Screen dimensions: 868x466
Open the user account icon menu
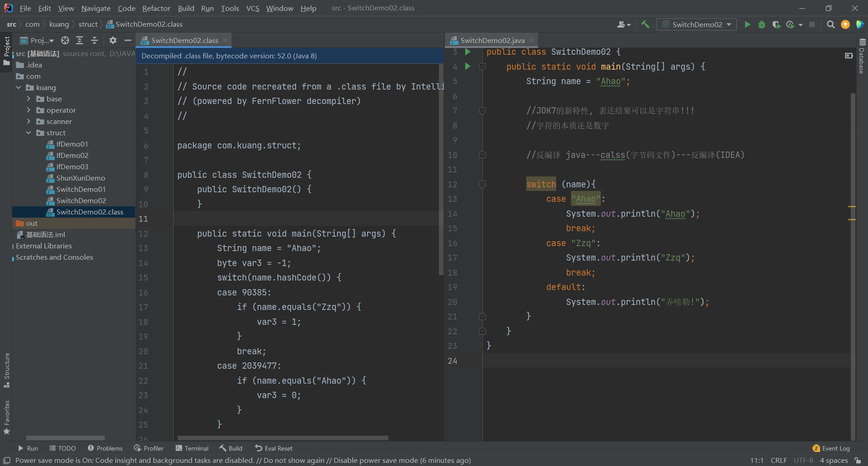click(623, 24)
